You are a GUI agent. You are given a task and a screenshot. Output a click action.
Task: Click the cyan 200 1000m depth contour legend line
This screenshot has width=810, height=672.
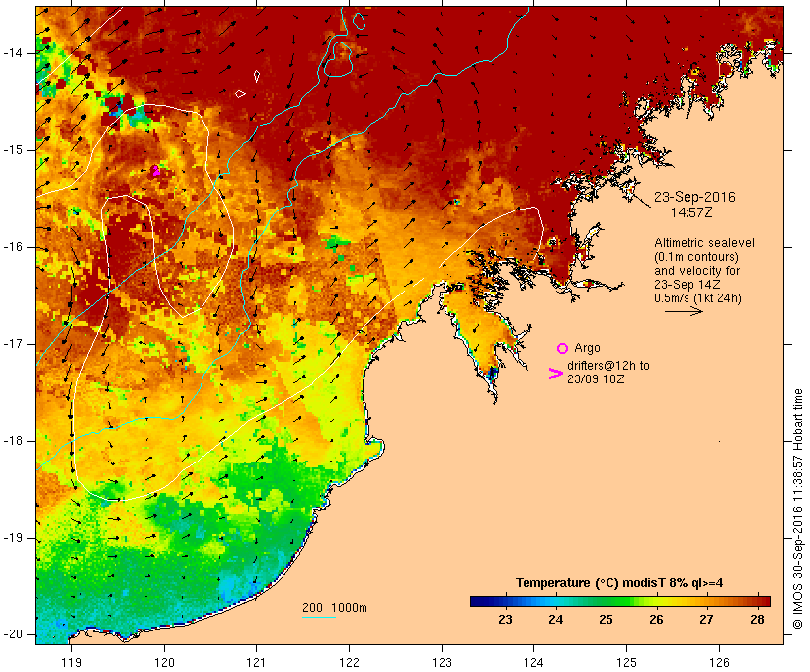click(x=319, y=617)
